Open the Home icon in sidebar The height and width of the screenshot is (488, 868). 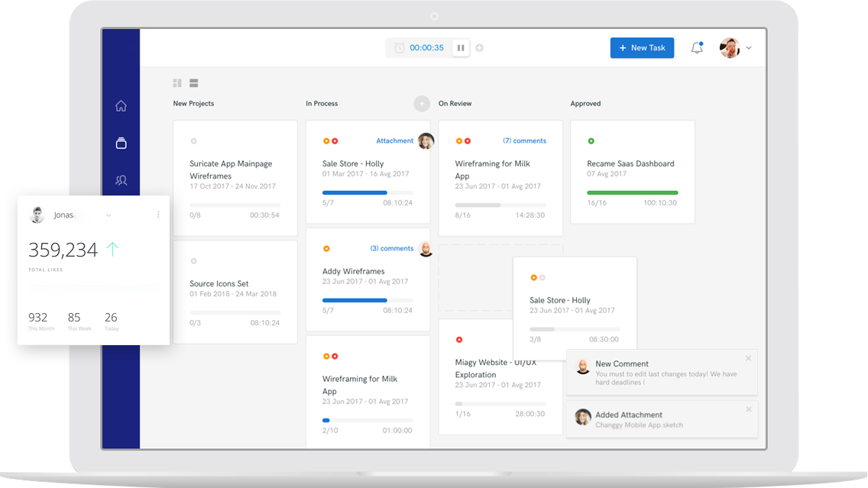pyautogui.click(x=121, y=106)
